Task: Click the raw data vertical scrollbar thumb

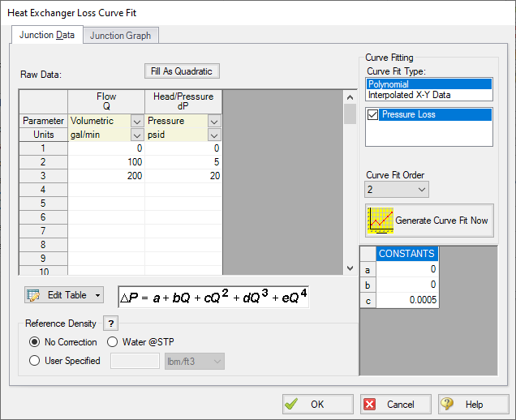Action: 350,114
